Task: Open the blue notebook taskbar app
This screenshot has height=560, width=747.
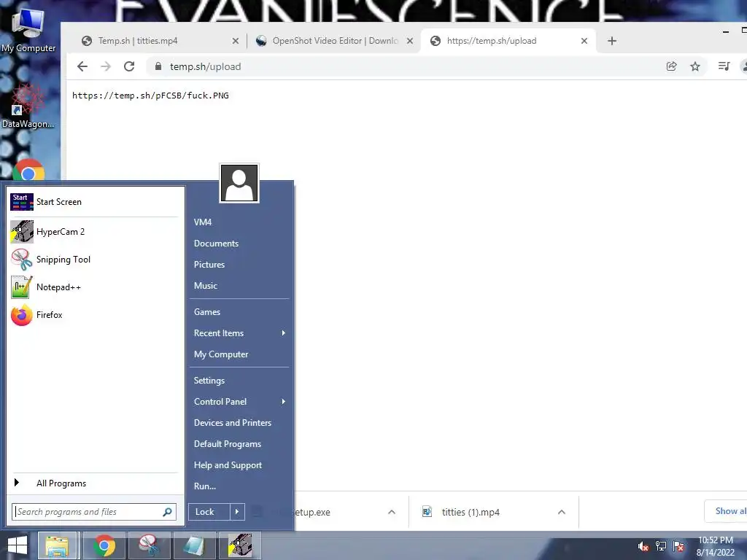Action: (x=193, y=545)
